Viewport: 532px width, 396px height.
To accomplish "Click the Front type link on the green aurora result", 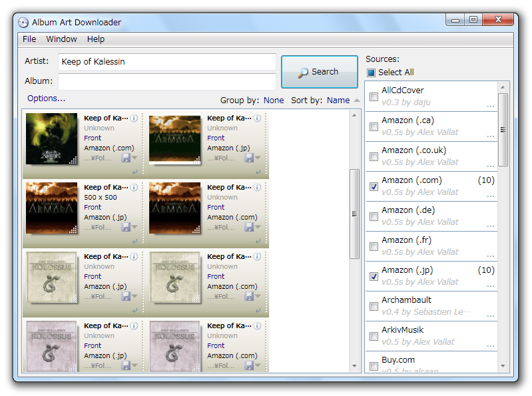I will click(x=93, y=138).
